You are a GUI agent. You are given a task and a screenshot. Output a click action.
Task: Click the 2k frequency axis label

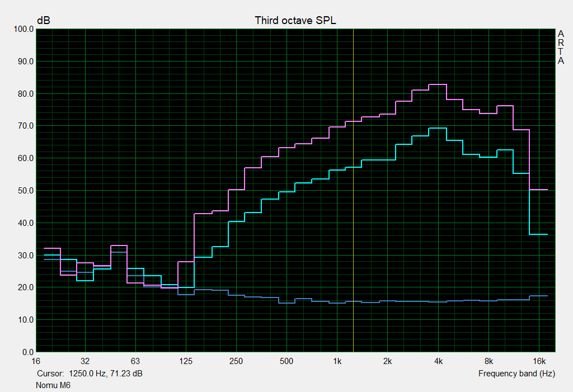pyautogui.click(x=387, y=361)
